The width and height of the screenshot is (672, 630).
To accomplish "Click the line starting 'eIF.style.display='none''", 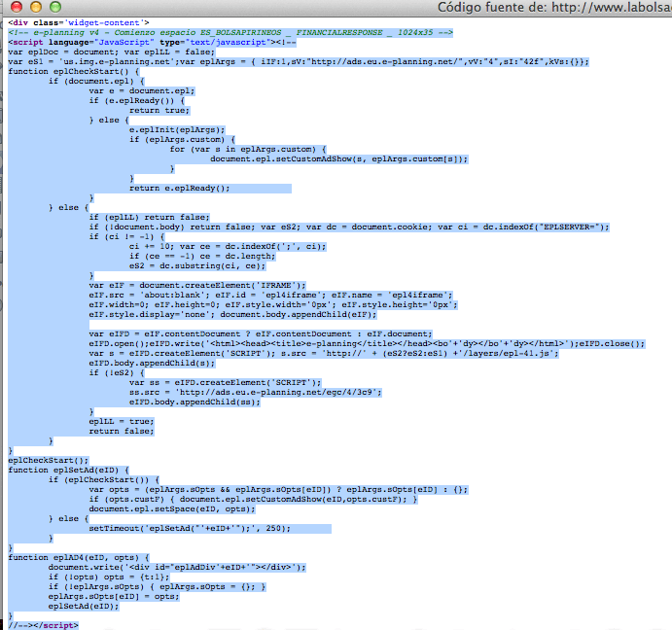I will 232,315.
